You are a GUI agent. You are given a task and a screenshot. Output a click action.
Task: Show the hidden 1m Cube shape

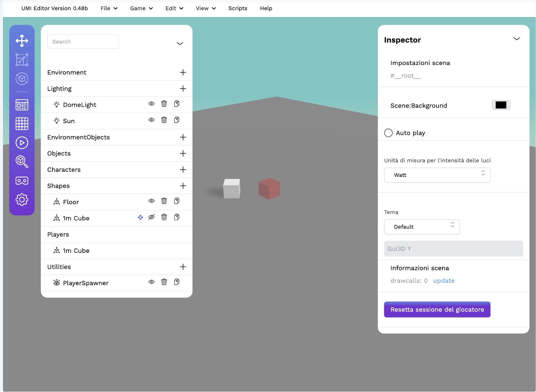coord(151,217)
